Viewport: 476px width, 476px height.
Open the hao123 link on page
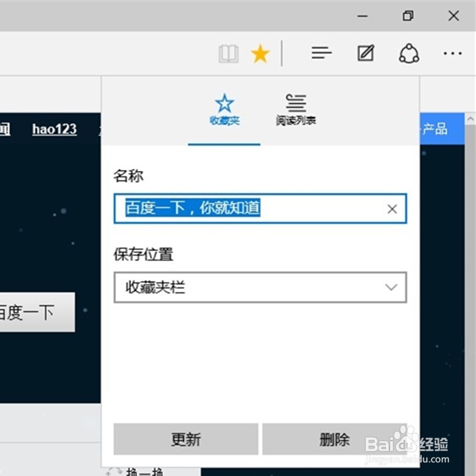pos(55,129)
